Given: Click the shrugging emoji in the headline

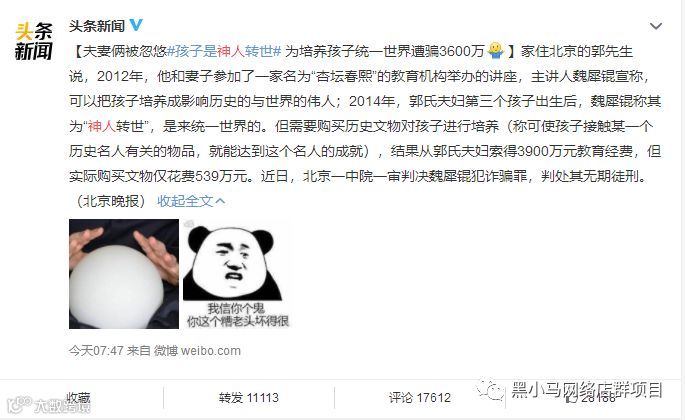Looking at the screenshot, I should (495, 51).
